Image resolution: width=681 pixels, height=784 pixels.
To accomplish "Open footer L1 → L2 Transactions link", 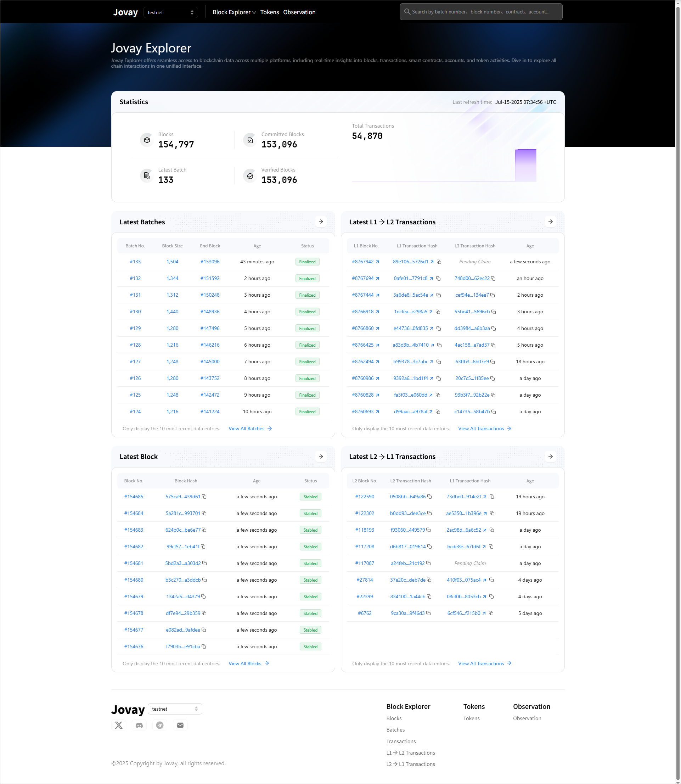I will tap(410, 752).
